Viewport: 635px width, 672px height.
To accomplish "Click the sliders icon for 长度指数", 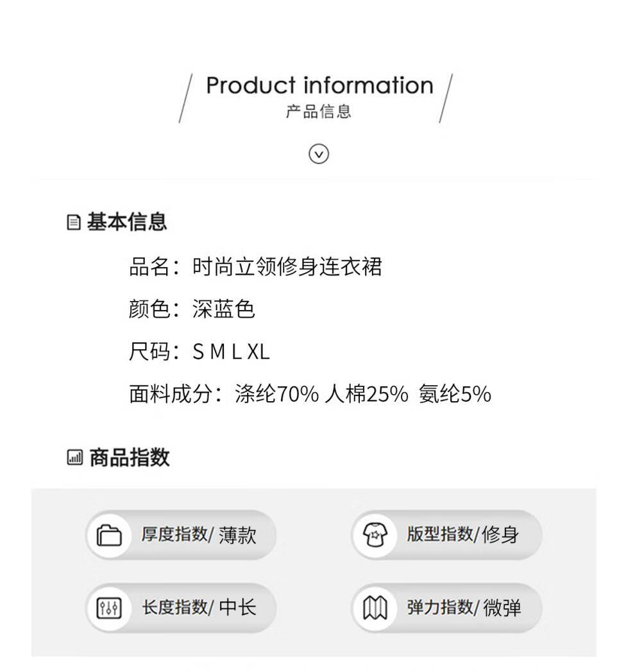I will [x=109, y=608].
